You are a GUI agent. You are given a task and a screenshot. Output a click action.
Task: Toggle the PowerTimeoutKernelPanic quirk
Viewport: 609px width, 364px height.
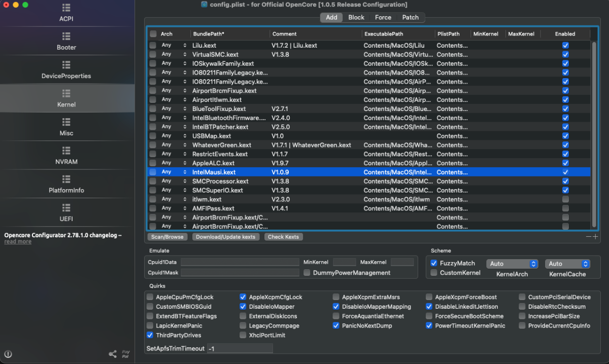(429, 325)
